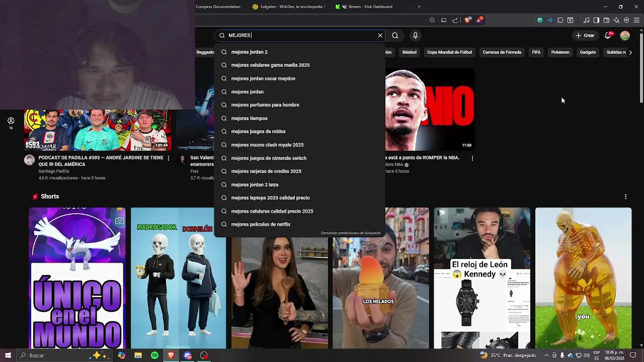The height and width of the screenshot is (362, 644).
Task: Select suggestion 'mejores jordan 2'
Action: (300, 52)
